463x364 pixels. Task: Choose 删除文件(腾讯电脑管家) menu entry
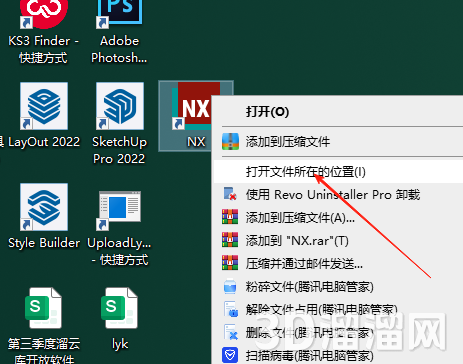[337, 332]
